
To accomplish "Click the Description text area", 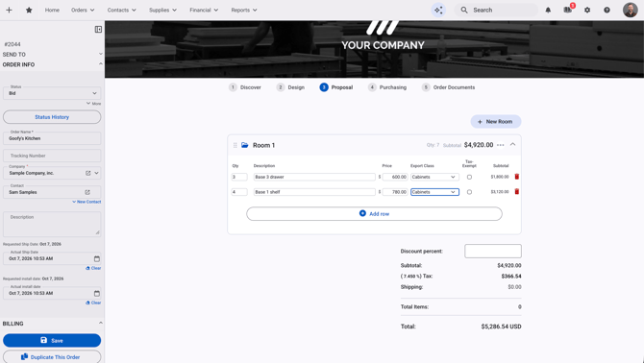I will [x=52, y=224].
